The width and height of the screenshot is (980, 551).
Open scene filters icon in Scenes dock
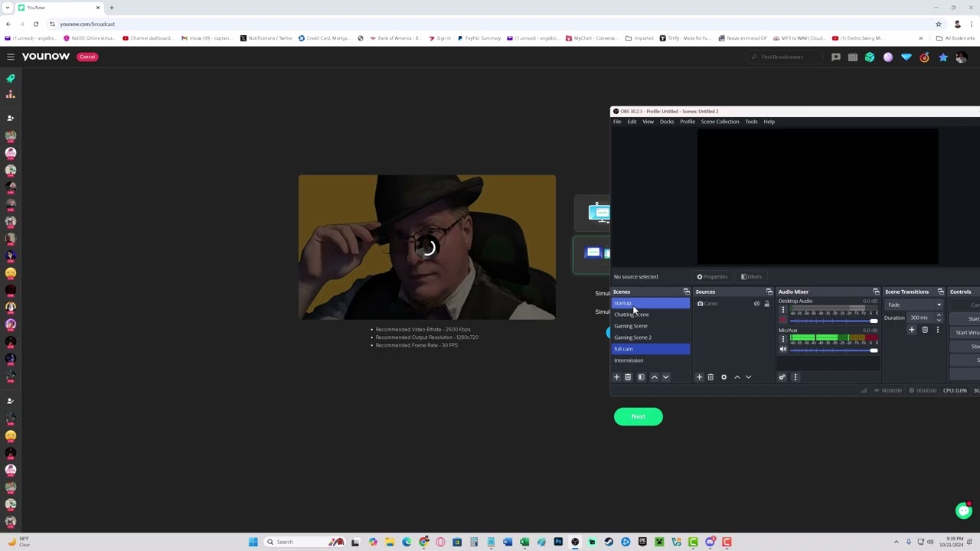(642, 377)
